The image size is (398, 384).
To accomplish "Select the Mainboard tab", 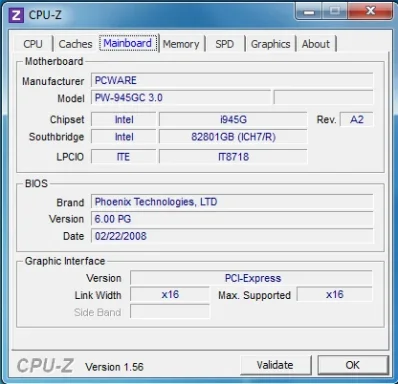I will 128,43.
